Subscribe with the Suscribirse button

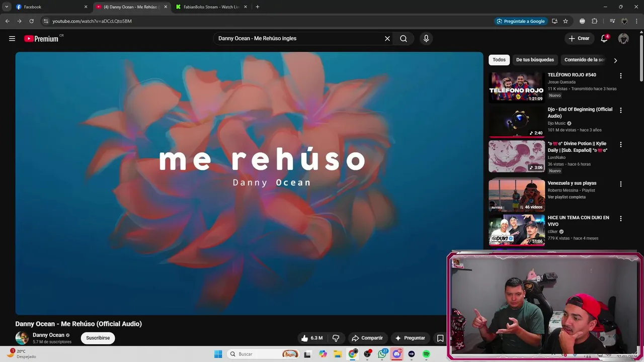click(x=98, y=338)
